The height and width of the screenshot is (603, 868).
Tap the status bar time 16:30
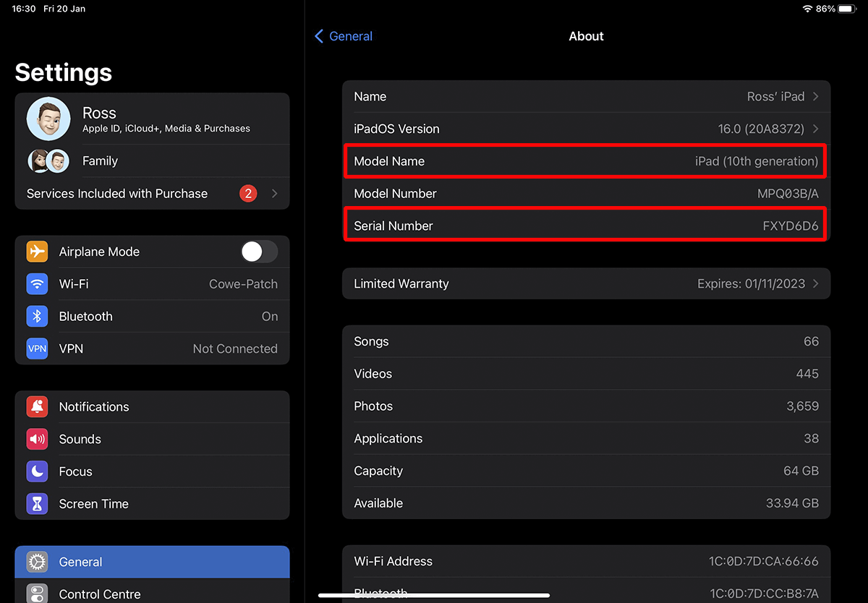[24, 9]
